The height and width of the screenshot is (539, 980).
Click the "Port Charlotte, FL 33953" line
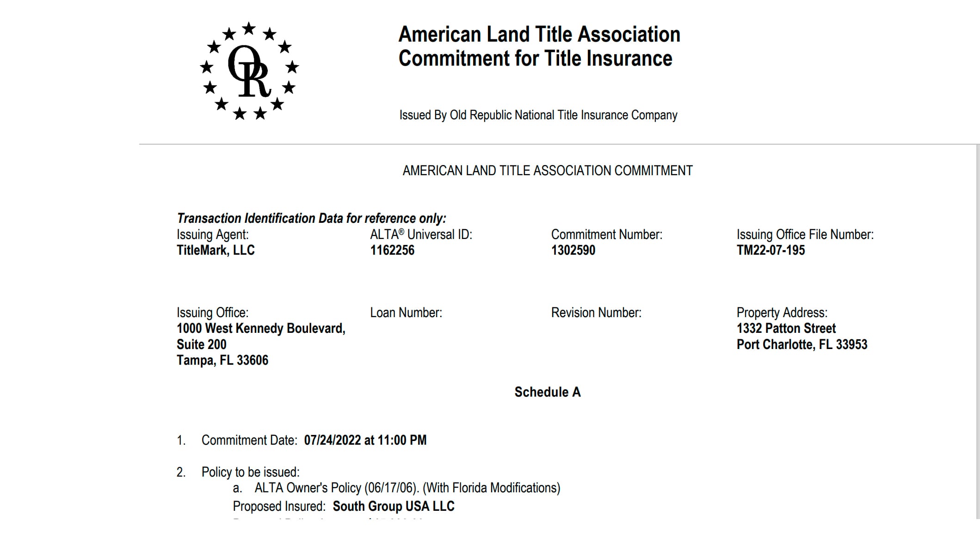802,344
